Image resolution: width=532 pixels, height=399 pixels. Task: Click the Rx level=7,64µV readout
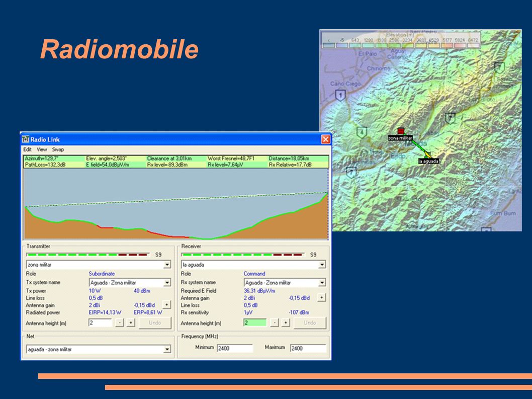[226, 165]
